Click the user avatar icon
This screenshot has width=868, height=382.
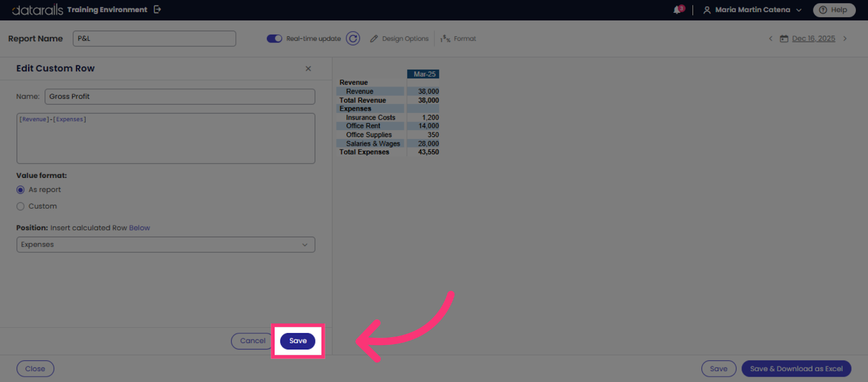(707, 10)
